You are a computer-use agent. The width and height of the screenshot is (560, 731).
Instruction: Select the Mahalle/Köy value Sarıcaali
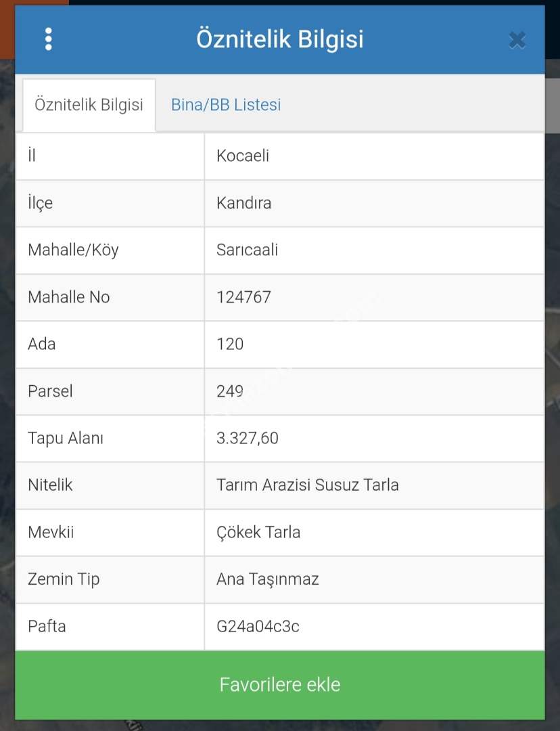247,250
